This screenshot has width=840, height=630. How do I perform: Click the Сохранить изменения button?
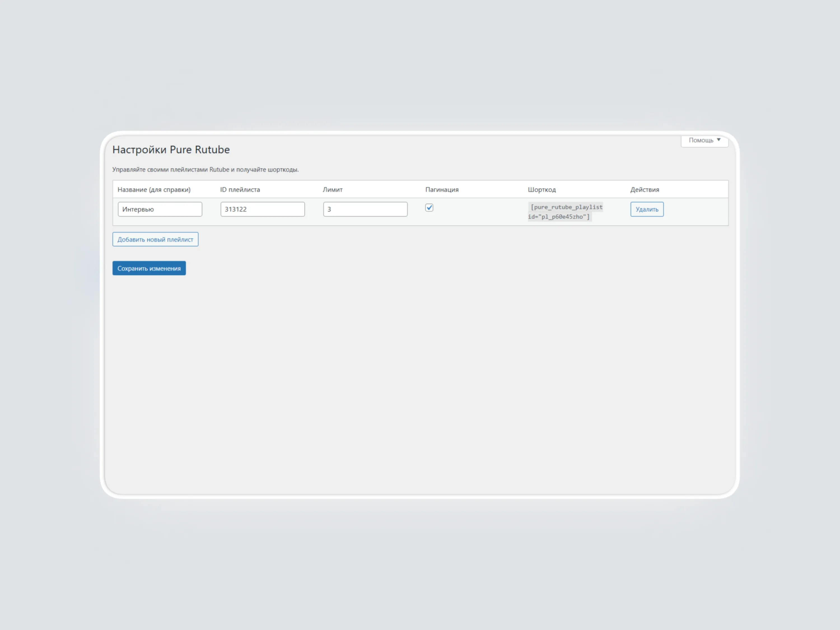click(x=149, y=268)
